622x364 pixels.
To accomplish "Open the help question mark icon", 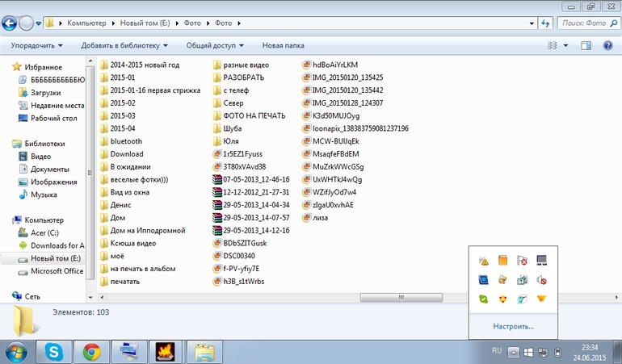I will [x=607, y=46].
